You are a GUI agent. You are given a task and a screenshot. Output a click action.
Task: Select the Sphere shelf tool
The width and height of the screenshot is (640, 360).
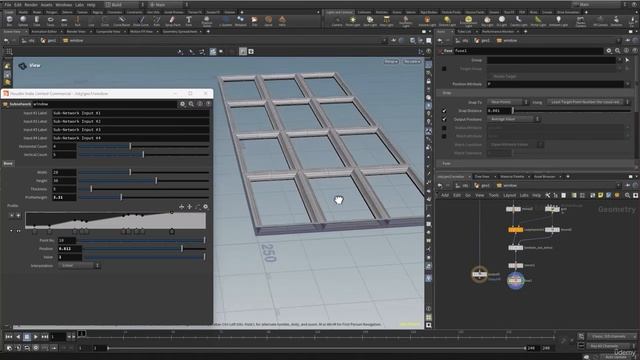(23, 20)
